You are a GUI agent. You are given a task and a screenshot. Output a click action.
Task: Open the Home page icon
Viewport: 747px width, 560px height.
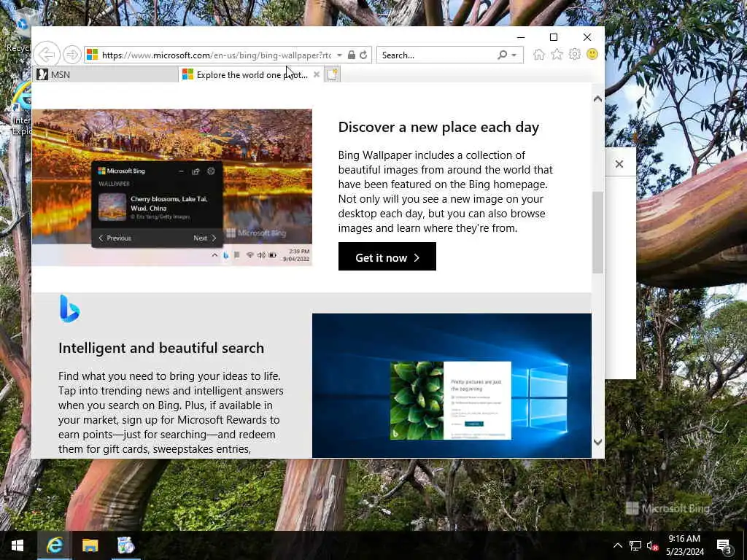coord(539,55)
